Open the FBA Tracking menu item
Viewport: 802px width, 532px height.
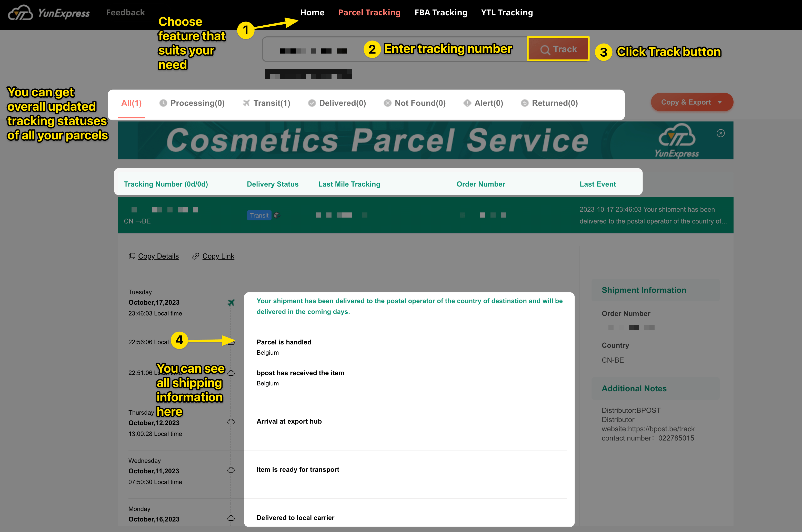[441, 13]
